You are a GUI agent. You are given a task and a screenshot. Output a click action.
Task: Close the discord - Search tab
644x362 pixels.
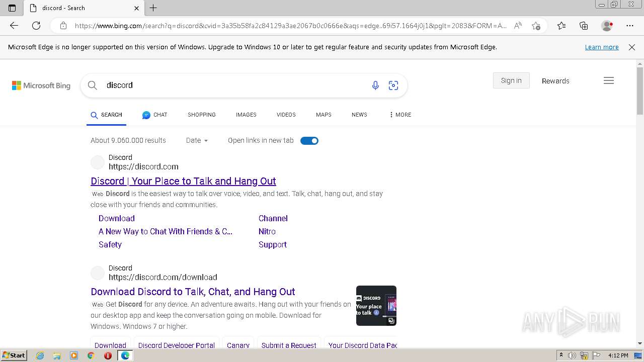pyautogui.click(x=136, y=8)
